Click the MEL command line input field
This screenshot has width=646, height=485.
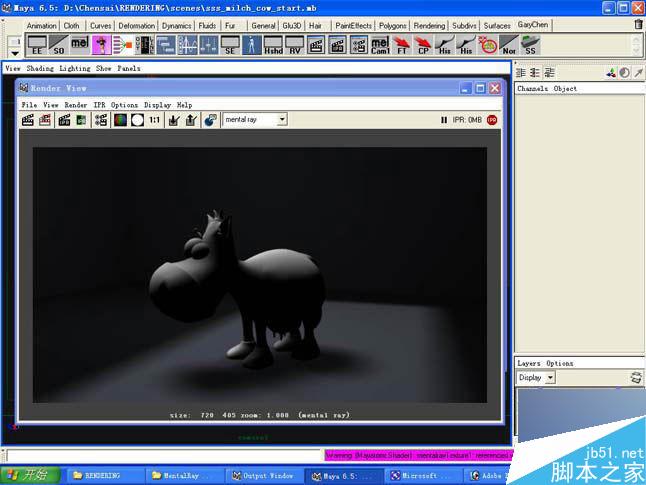click(x=164, y=456)
